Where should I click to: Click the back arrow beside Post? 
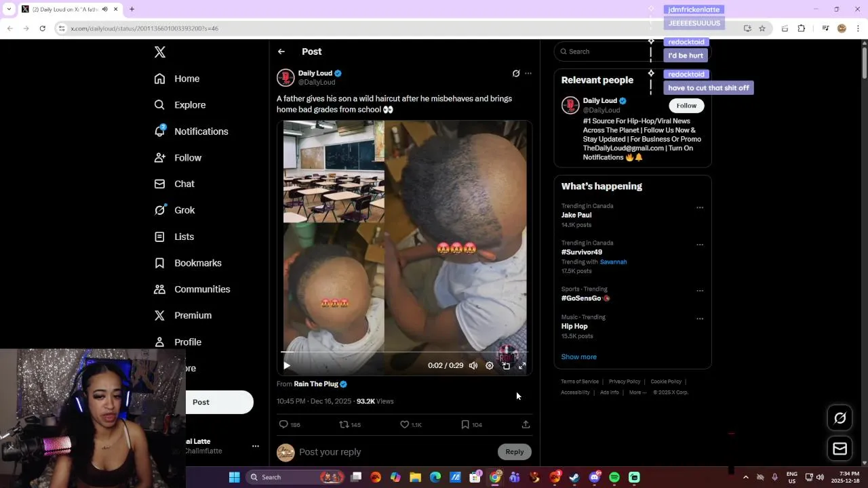[x=281, y=52]
